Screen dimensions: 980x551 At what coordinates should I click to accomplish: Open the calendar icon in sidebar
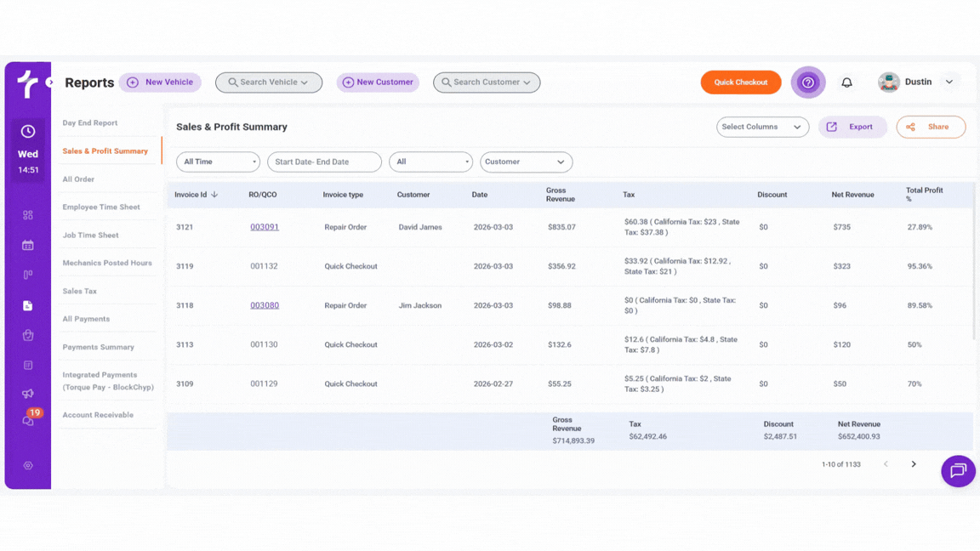point(28,246)
